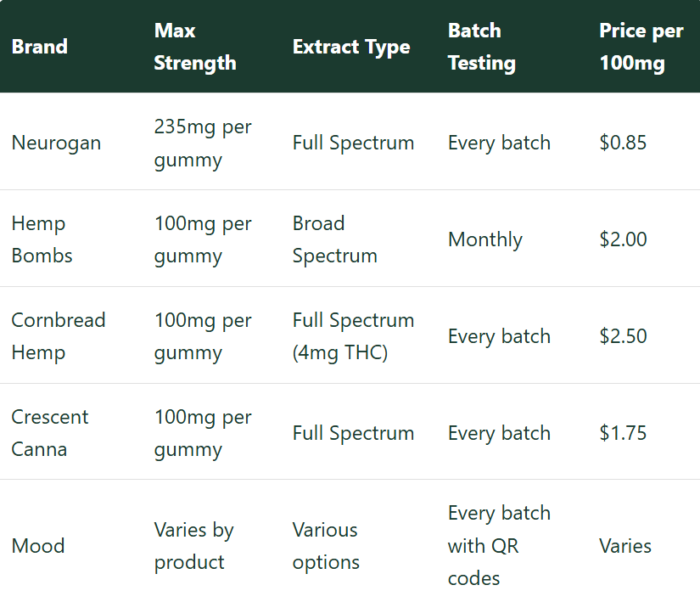Screen dimensions: 700x602
Task: Click the Broad Spectrum extract cell
Action: click(x=335, y=239)
